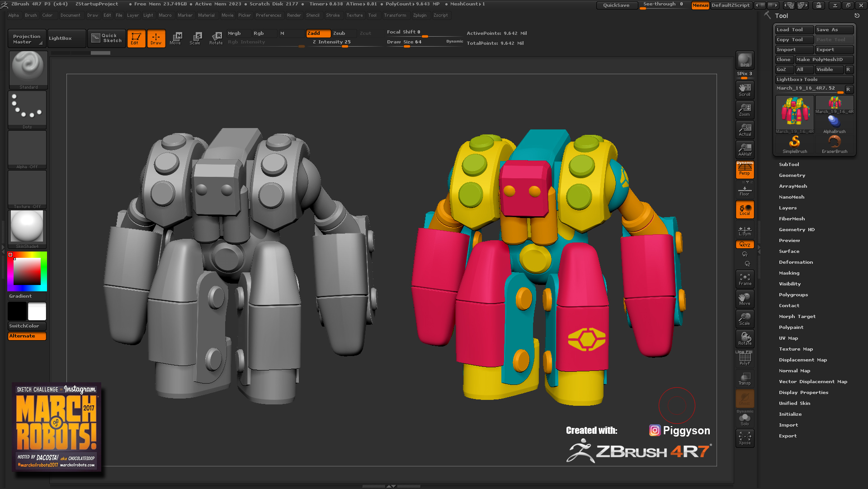Toggle the Transp transparency button
Viewport: 868px width, 489px height.
(745, 379)
